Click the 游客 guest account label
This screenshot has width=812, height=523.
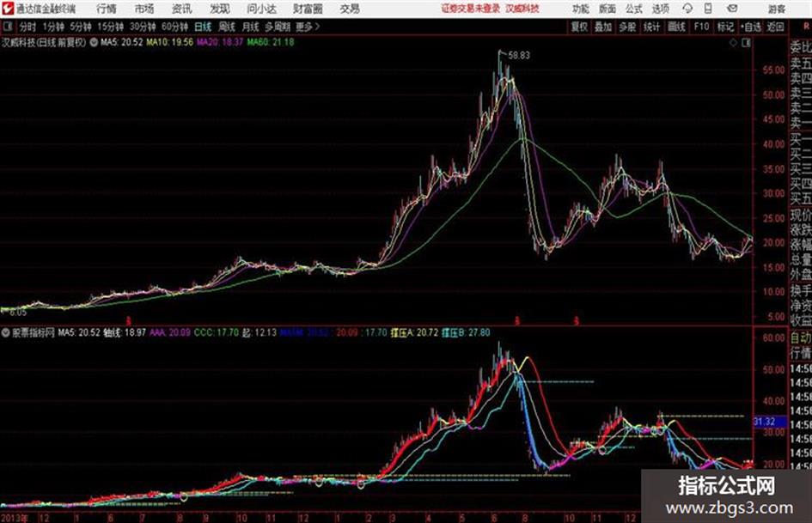point(777,9)
